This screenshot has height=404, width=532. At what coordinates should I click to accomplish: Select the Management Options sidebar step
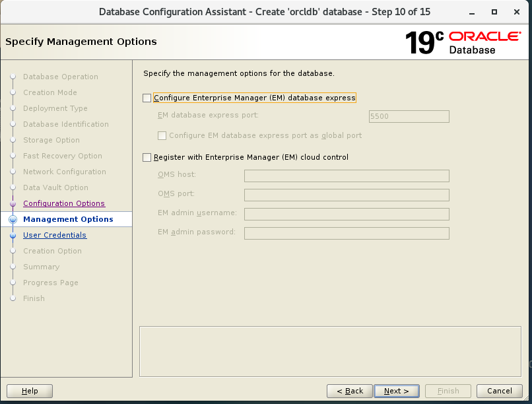coord(67,219)
